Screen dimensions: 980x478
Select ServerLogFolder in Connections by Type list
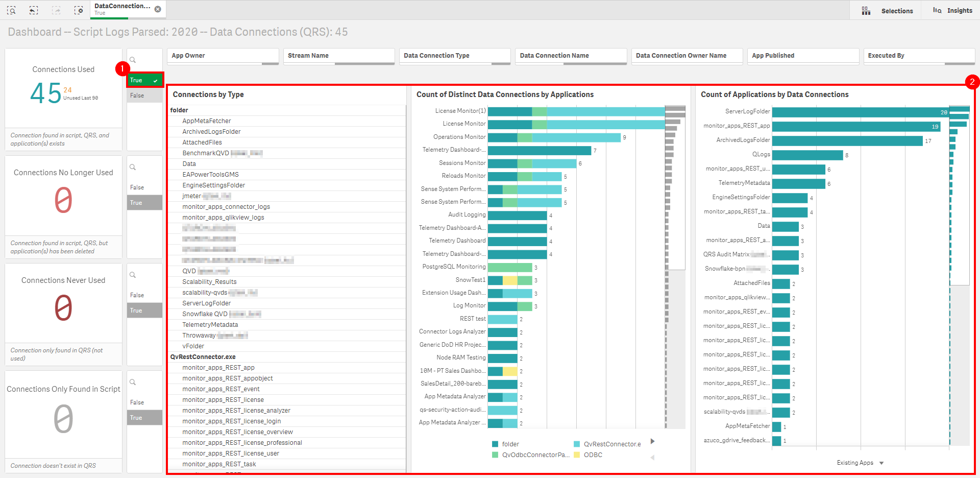206,303
